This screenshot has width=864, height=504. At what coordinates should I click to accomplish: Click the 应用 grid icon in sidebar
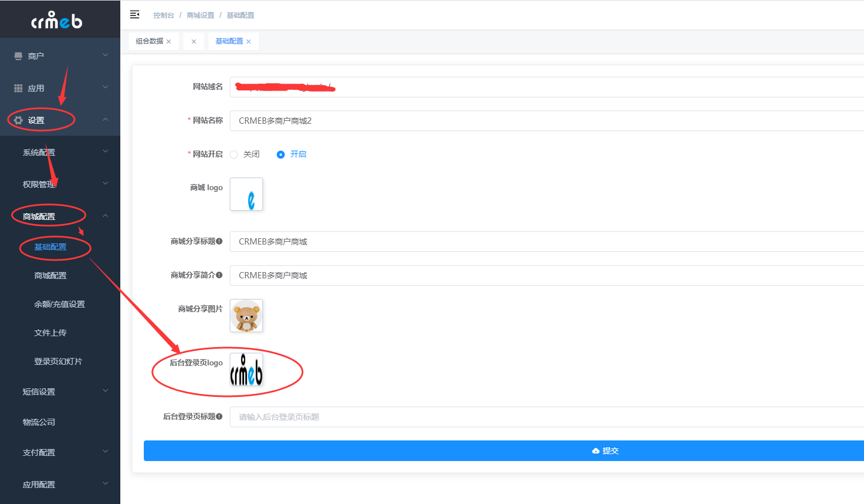[17, 88]
